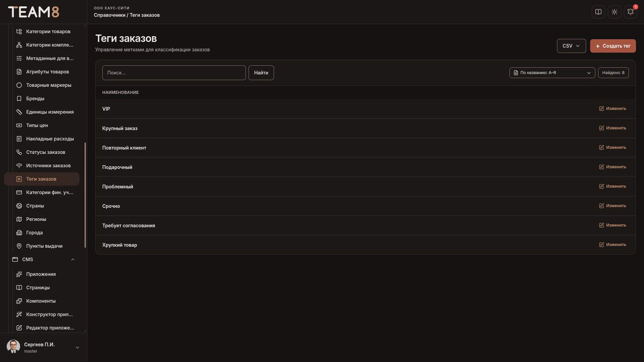Select the Требует согласования tag name
The image size is (644, 362).
tap(129, 225)
